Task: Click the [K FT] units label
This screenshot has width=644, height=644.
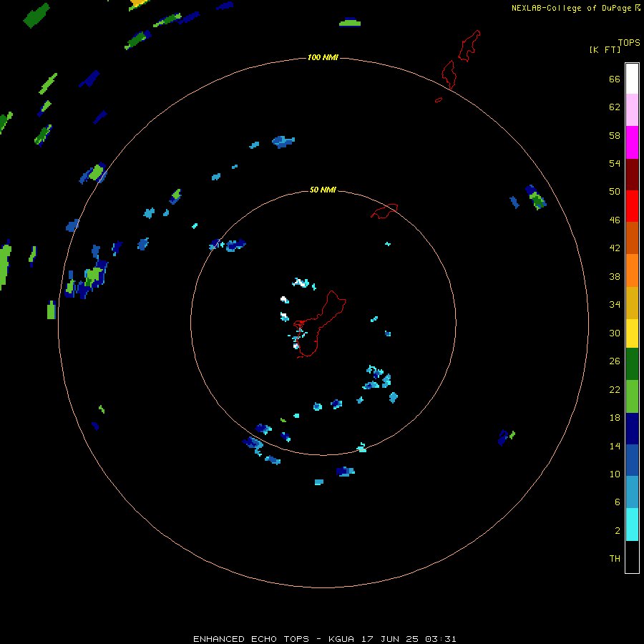Action: 605,49
